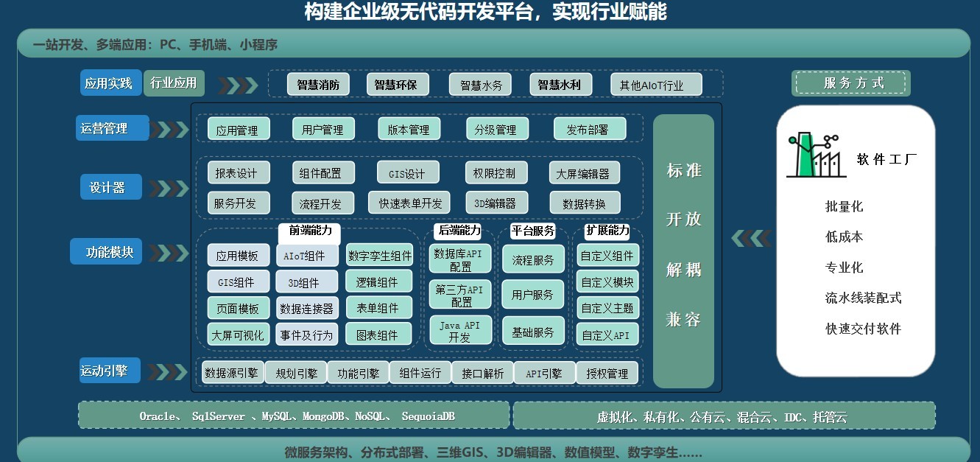This screenshot has height=462, width=980.
Task: Click the 前端能力 section heading
Action: pyautogui.click(x=309, y=231)
